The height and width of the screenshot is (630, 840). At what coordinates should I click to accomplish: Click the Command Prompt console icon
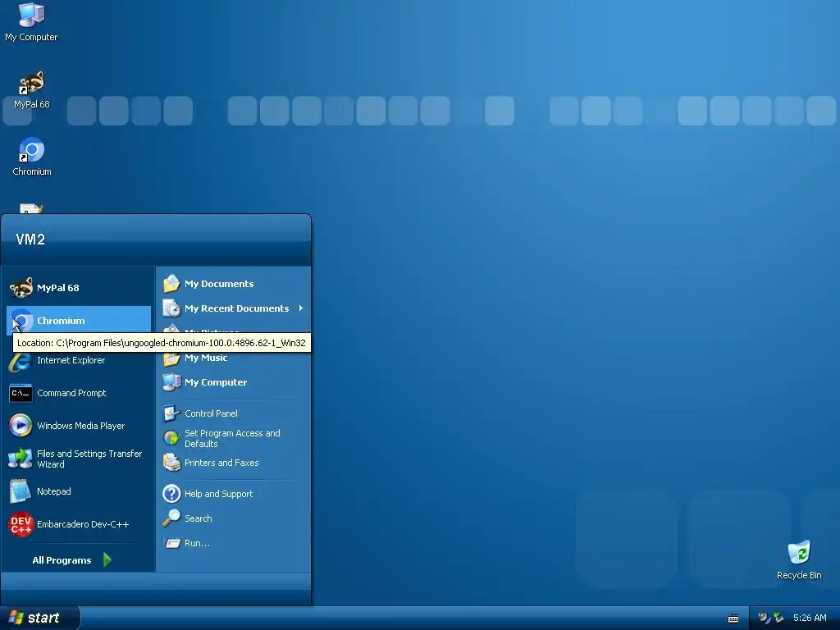pyautogui.click(x=21, y=393)
